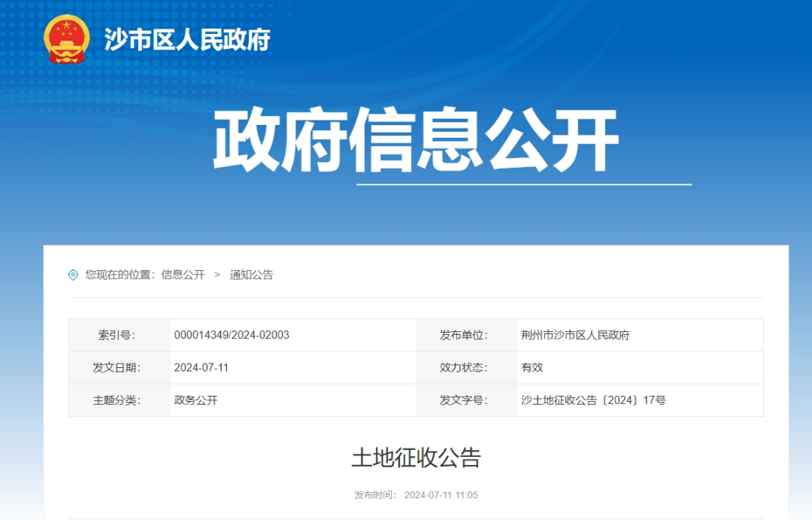The image size is (812, 520).
Task: Select the 政务公开 category value
Action: pos(195,400)
